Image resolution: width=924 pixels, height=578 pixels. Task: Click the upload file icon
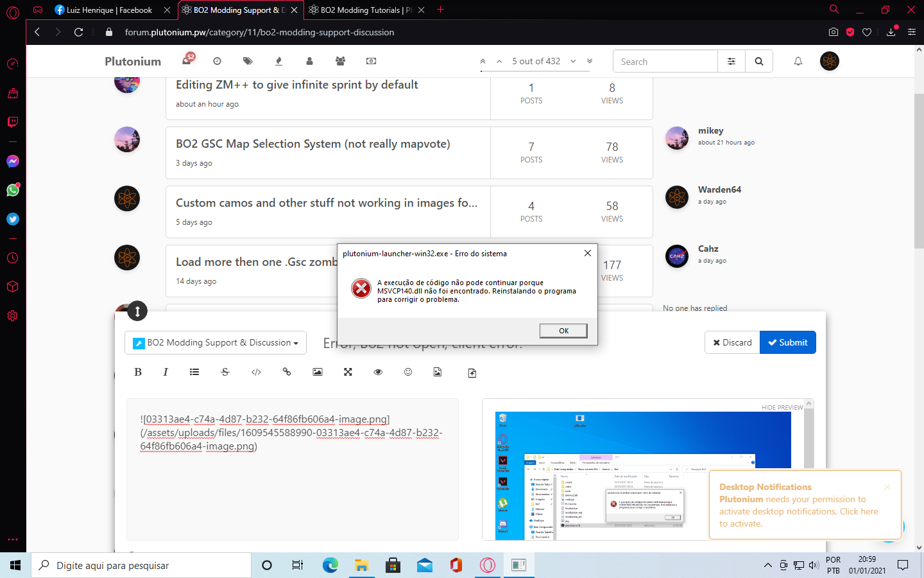(x=472, y=373)
